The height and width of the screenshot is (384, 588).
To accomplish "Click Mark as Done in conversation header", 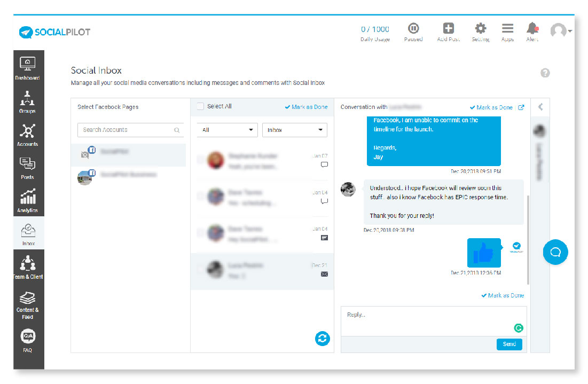I will (491, 107).
